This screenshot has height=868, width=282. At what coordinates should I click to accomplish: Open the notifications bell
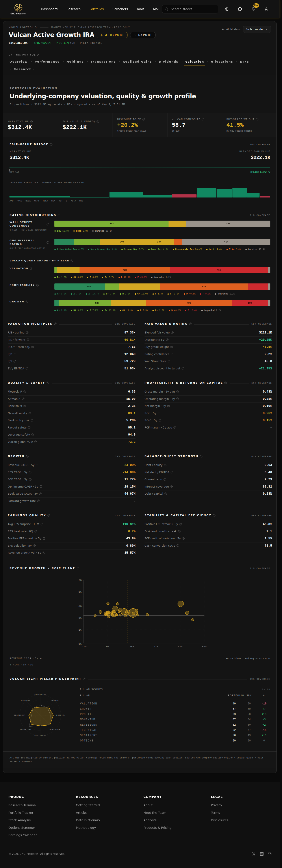(253, 9)
